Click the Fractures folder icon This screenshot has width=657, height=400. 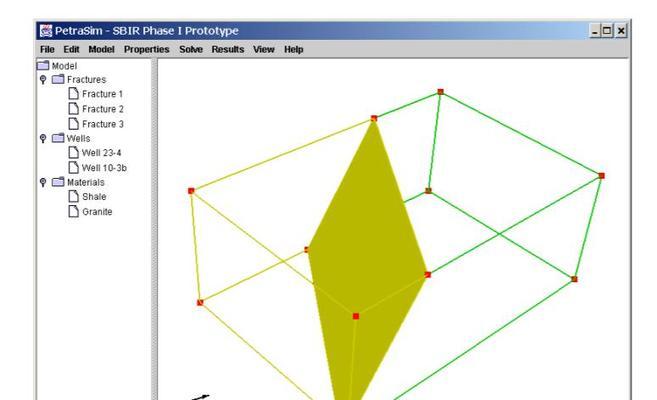(x=58, y=79)
